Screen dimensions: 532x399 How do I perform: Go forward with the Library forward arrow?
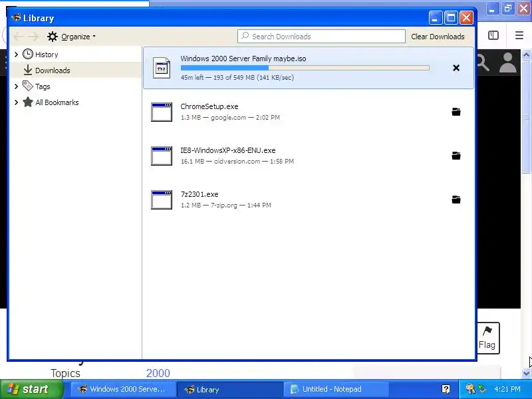33,37
